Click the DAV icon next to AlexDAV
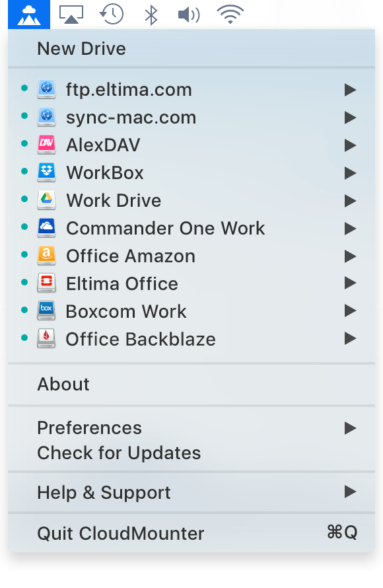The height and width of the screenshot is (588, 383). click(x=46, y=145)
